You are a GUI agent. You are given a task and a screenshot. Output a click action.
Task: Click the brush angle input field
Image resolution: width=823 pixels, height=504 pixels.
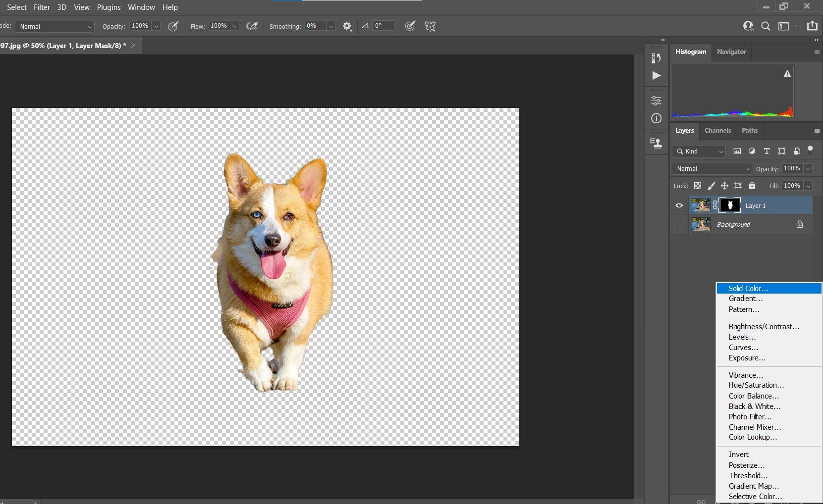click(383, 26)
